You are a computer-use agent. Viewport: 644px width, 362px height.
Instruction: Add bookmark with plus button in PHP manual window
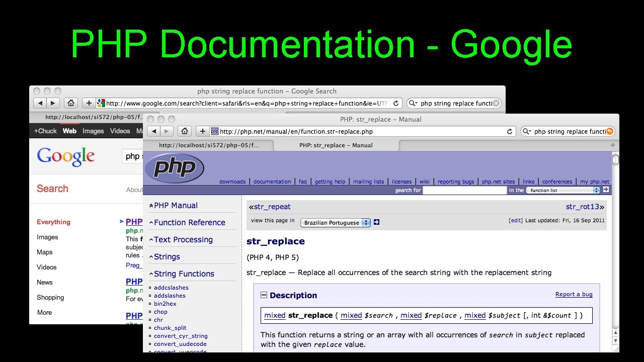point(203,131)
